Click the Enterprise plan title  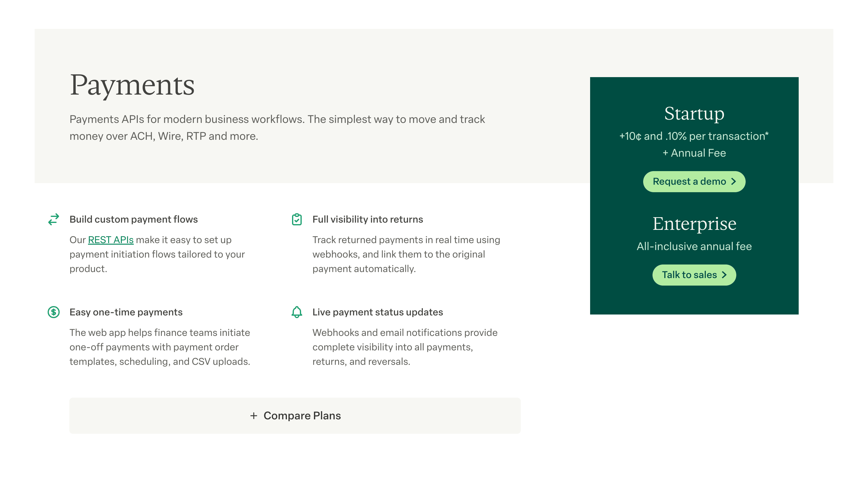pyautogui.click(x=694, y=224)
